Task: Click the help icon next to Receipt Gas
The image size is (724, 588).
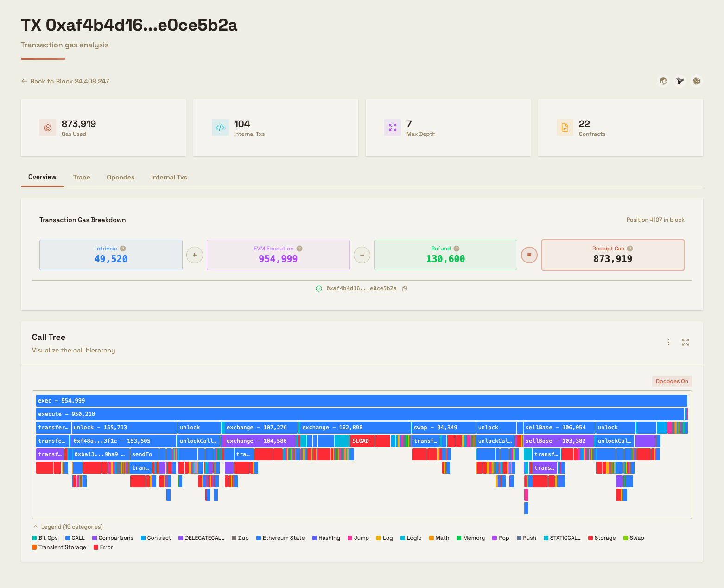Action: click(x=630, y=249)
